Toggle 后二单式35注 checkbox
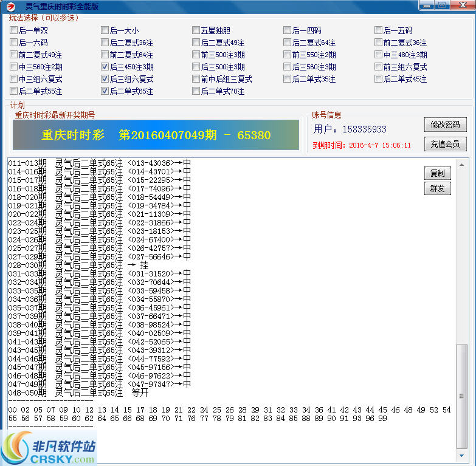 click(x=287, y=78)
